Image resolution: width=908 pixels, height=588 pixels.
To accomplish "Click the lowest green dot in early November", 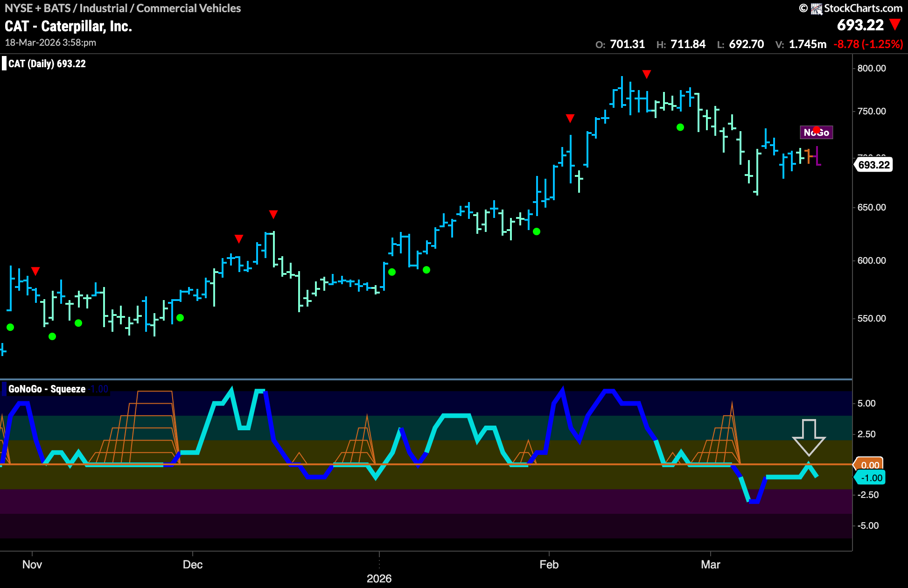I will tap(52, 336).
